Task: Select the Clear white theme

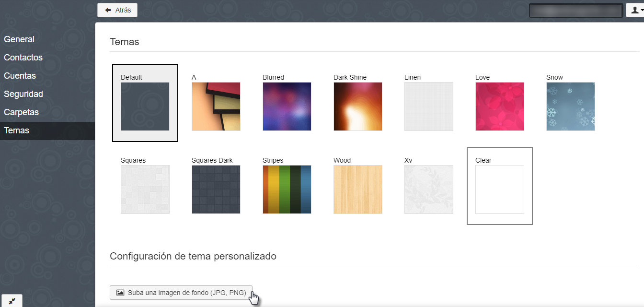Action: 499,189
